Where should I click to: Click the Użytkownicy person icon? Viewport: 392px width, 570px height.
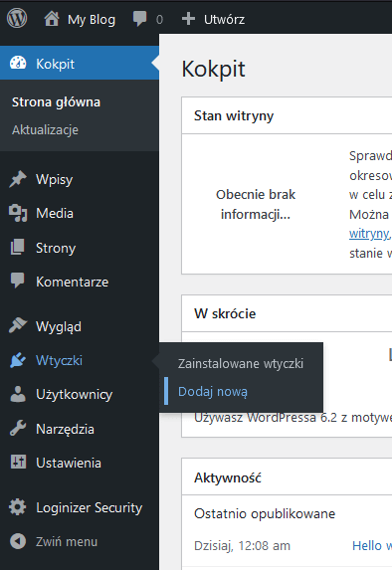(18, 394)
